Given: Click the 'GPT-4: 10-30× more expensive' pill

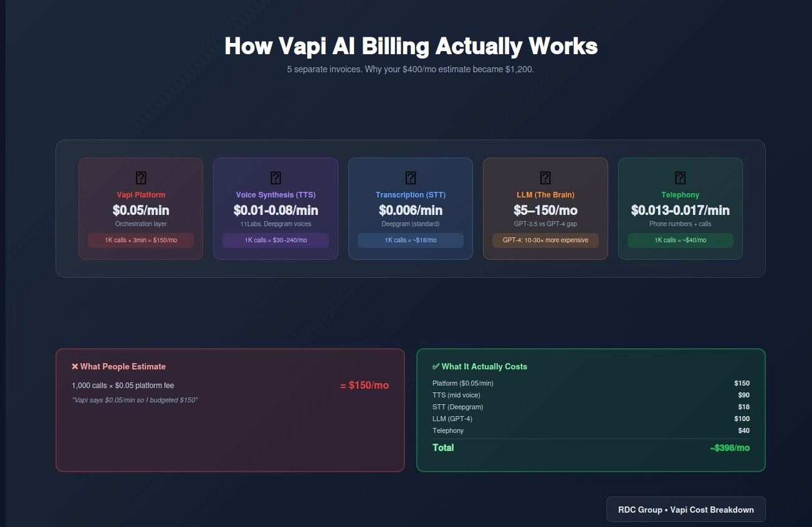Looking at the screenshot, I should pos(545,240).
